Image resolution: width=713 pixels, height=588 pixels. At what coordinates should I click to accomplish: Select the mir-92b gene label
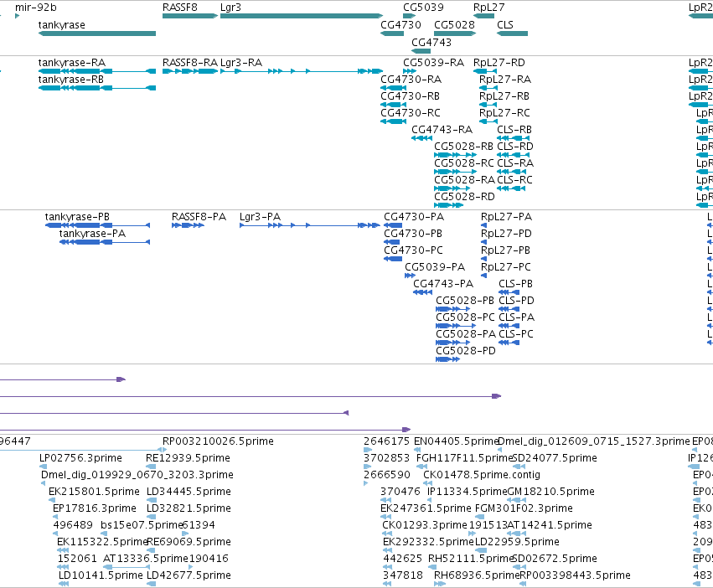[x=36, y=8]
